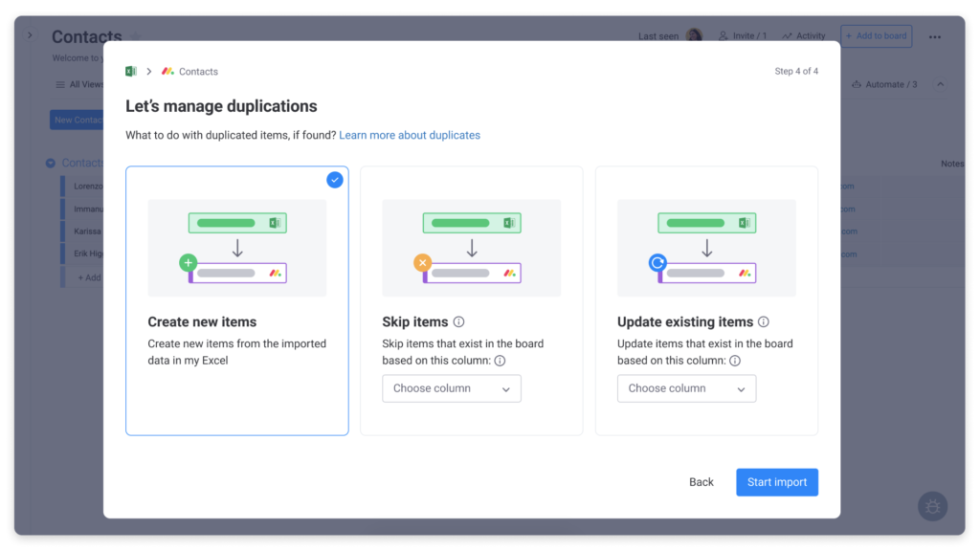Open Choose column dropdown under Update existing items

[x=686, y=388]
